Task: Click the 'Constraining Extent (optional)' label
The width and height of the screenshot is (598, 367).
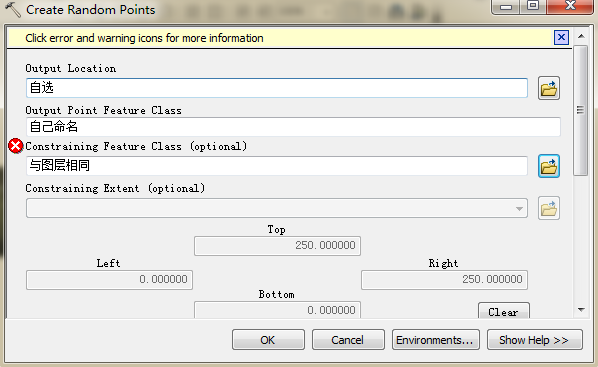Action: point(115,188)
